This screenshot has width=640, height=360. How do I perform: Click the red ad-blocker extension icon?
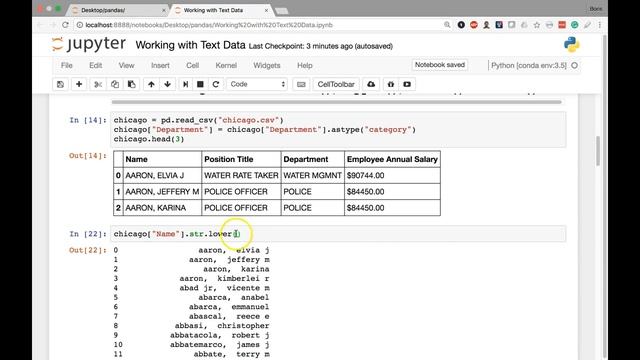(x=473, y=25)
